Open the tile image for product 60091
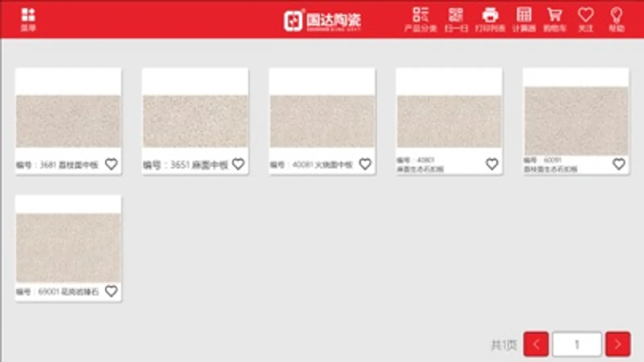 pos(576,121)
